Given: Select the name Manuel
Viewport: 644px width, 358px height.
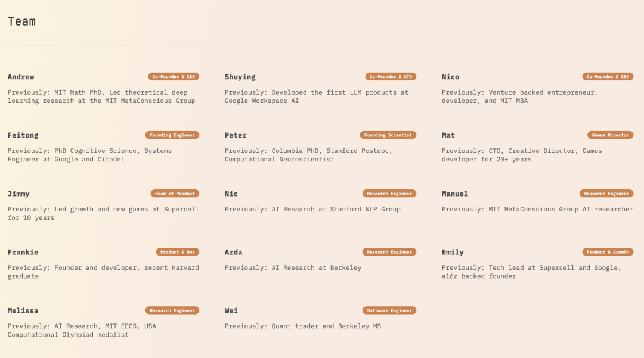Looking at the screenshot, I should coord(454,194).
